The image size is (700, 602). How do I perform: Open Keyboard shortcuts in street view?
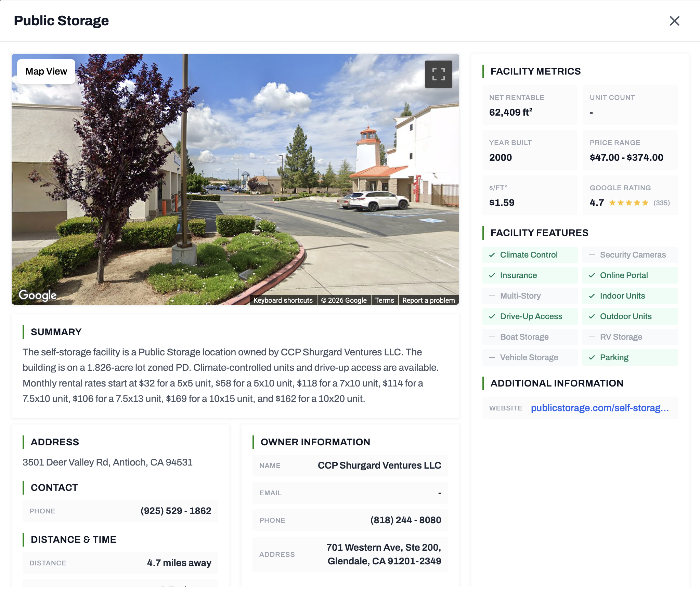(283, 300)
